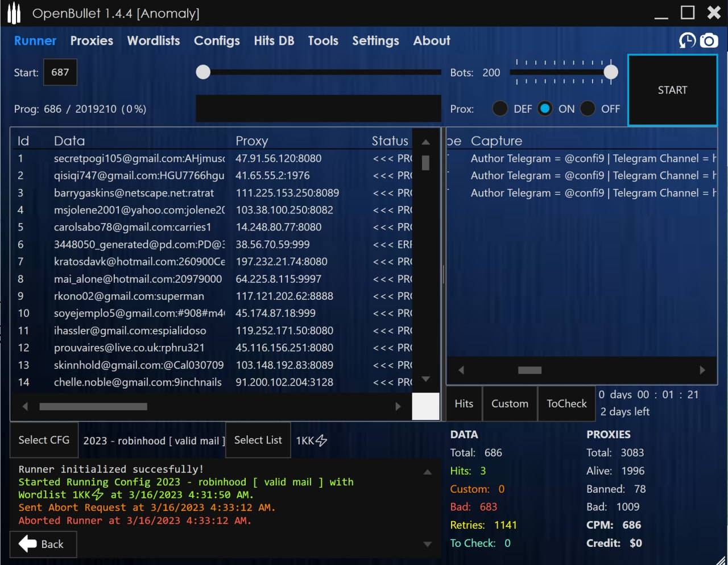Click the selected config name 2023 - robinhood
The image size is (728, 565).
coord(154,440)
